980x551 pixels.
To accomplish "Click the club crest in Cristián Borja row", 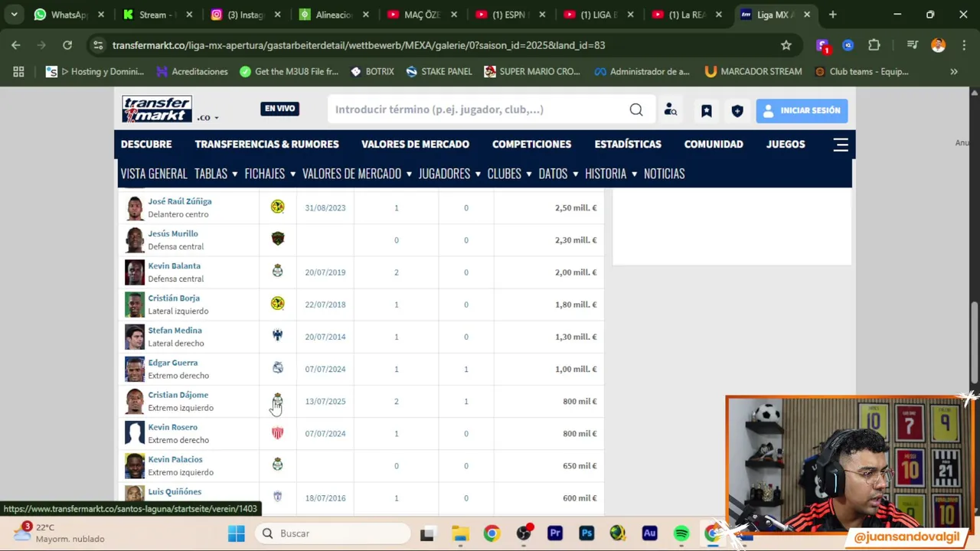I will (x=277, y=304).
